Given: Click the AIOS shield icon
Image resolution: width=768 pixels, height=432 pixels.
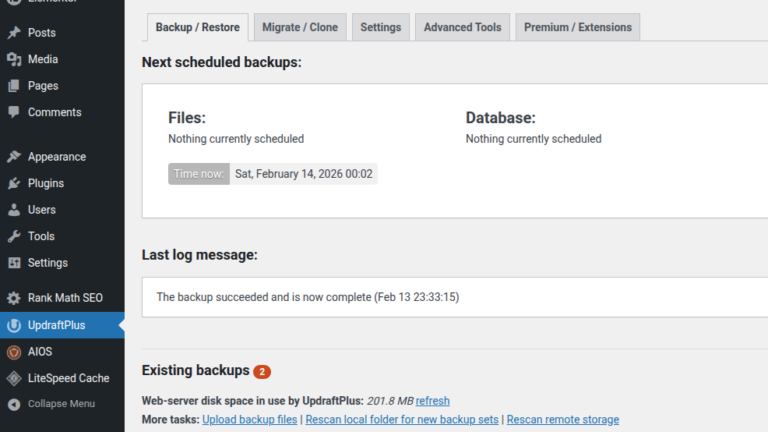Looking at the screenshot, I should click(x=14, y=352).
